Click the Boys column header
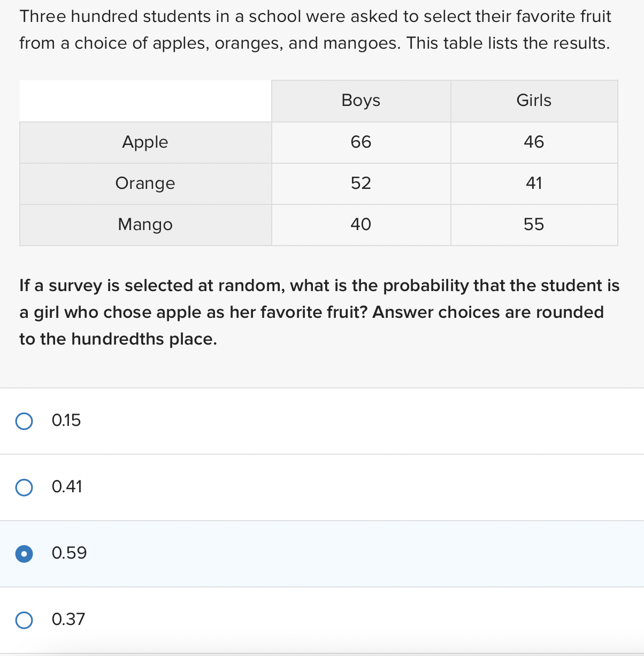 361,101
